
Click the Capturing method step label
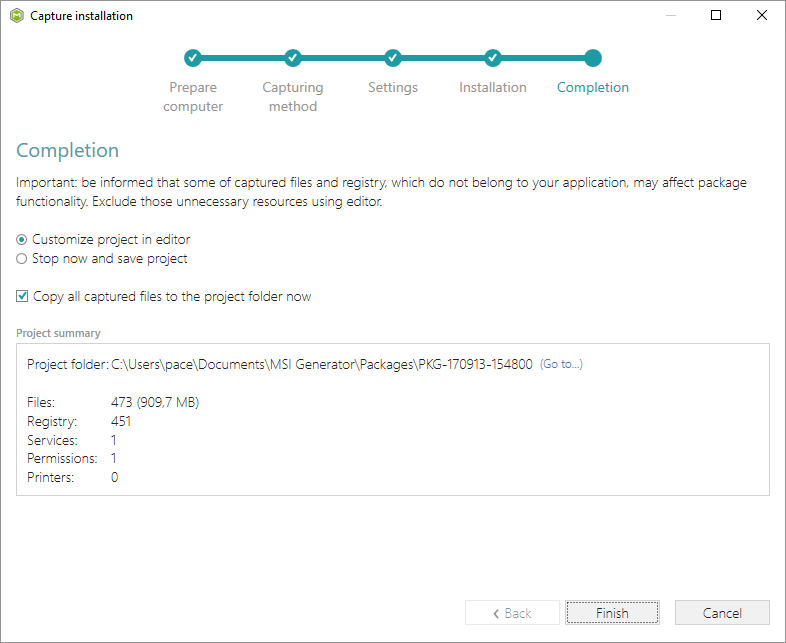tap(293, 97)
